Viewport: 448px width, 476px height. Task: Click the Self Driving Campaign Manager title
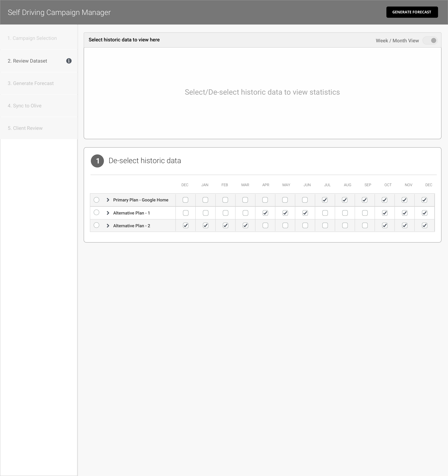coord(59,12)
